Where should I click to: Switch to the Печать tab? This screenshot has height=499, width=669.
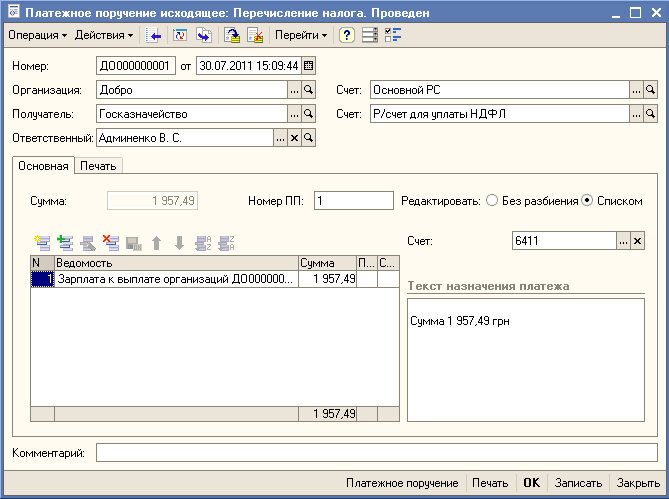point(99,166)
